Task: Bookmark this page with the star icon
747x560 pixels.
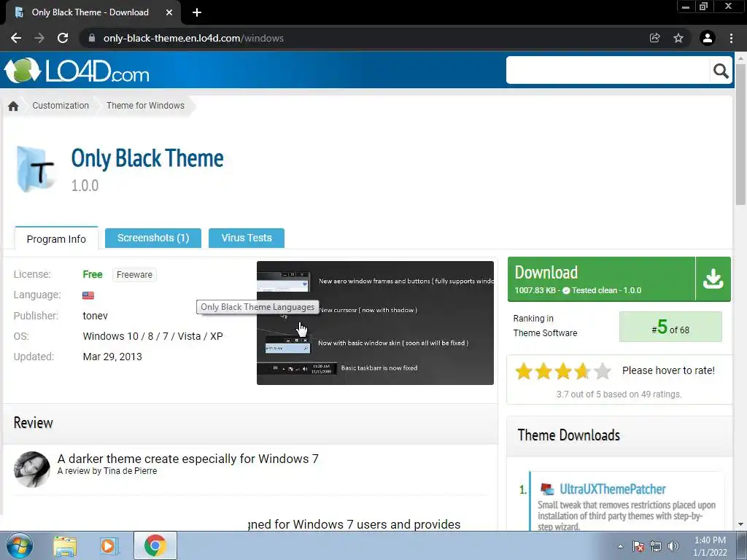Action: 678,38
